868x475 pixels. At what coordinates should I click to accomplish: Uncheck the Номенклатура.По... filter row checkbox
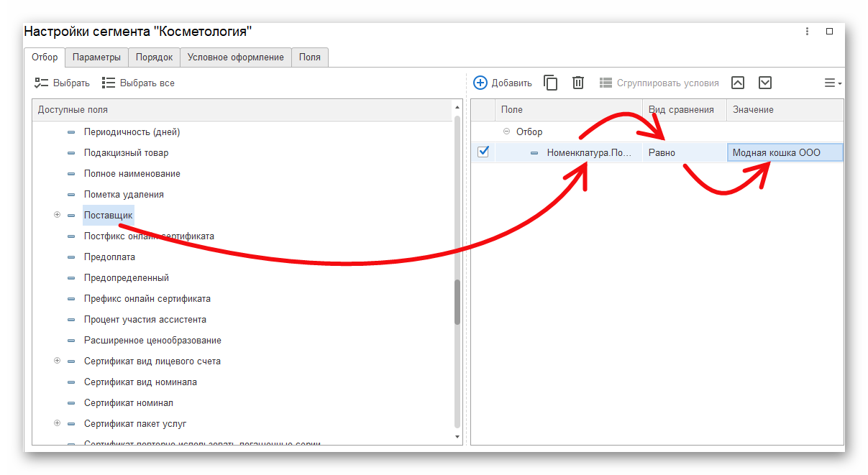click(x=483, y=152)
